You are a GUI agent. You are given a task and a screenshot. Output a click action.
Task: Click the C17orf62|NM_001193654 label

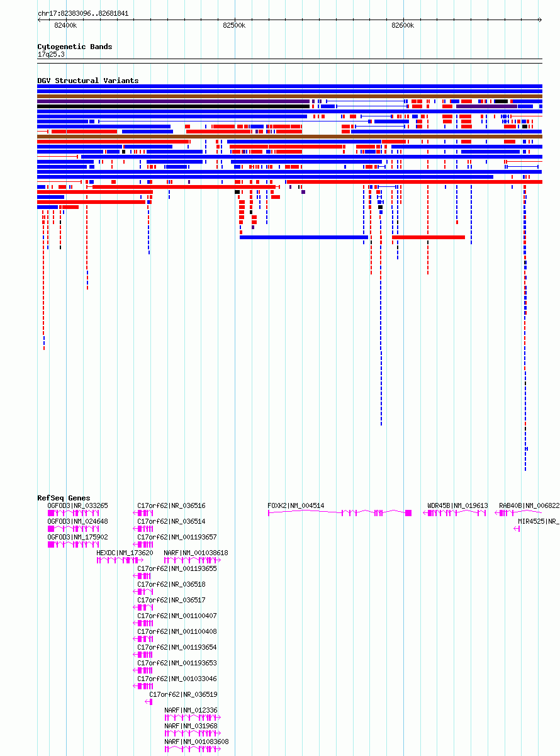click(x=177, y=647)
